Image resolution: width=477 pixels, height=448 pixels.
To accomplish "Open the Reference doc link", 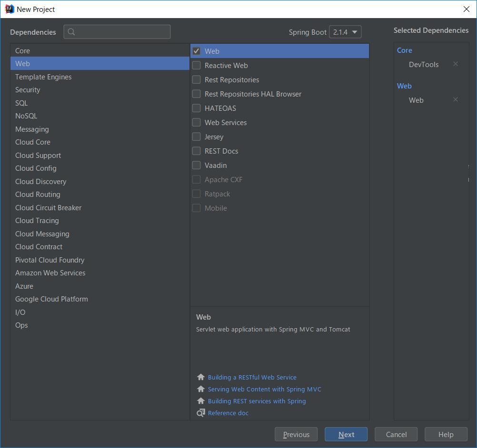I will point(228,413).
